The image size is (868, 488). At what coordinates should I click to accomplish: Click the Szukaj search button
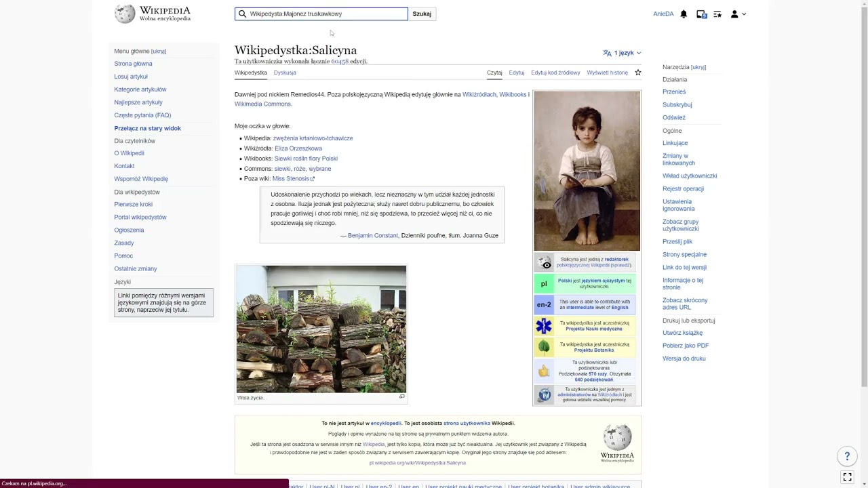pyautogui.click(x=422, y=14)
